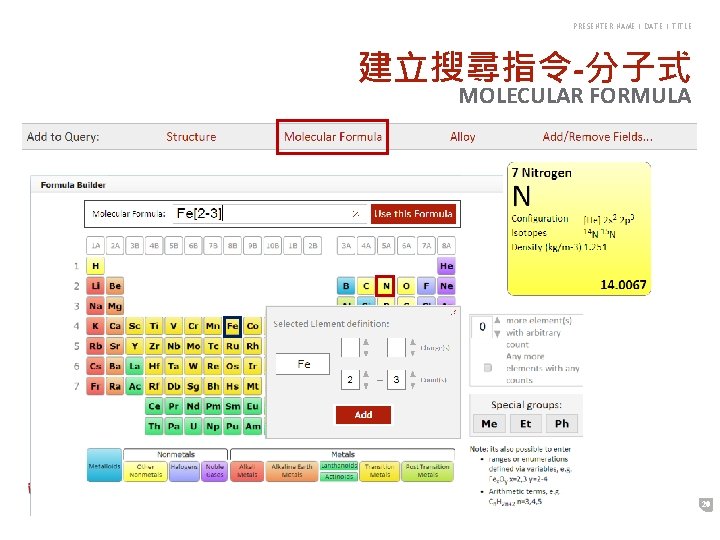Pick Francium Fr element tile
Image resolution: width=720 pixels, height=540 pixels.
(96, 386)
